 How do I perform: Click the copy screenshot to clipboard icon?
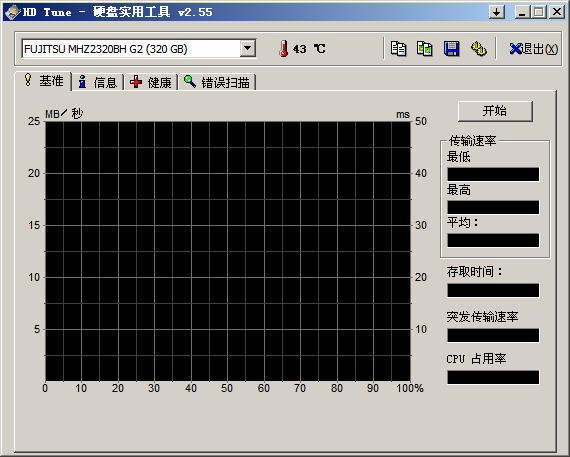point(425,48)
